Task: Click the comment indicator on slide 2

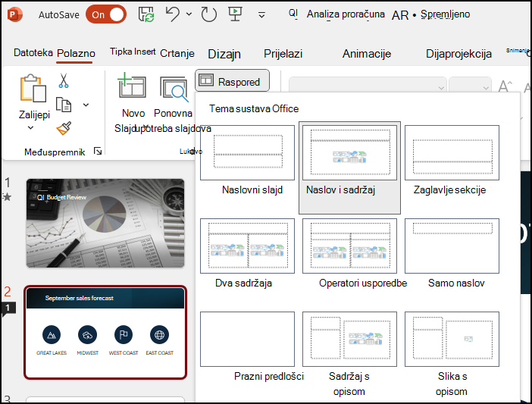Action: pos(8,308)
